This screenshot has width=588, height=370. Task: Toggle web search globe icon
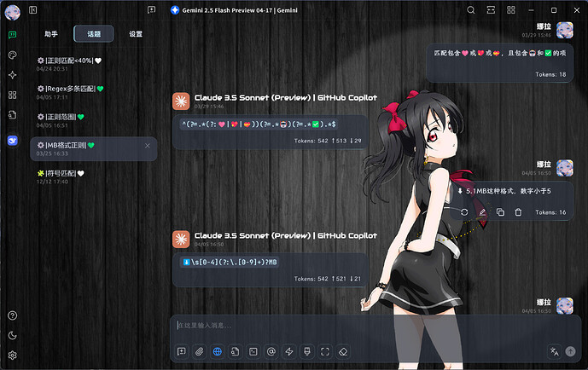click(x=218, y=351)
